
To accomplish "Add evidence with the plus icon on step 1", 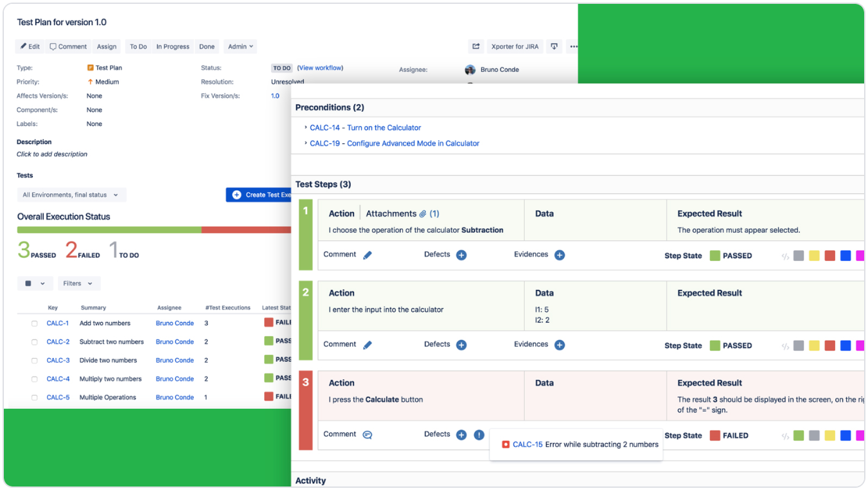I will click(559, 254).
